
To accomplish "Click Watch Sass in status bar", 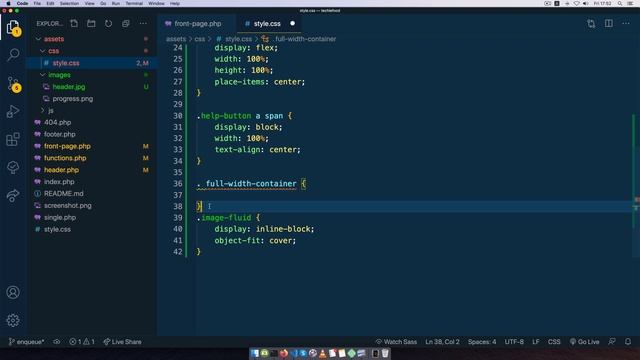I will click(x=396, y=342).
